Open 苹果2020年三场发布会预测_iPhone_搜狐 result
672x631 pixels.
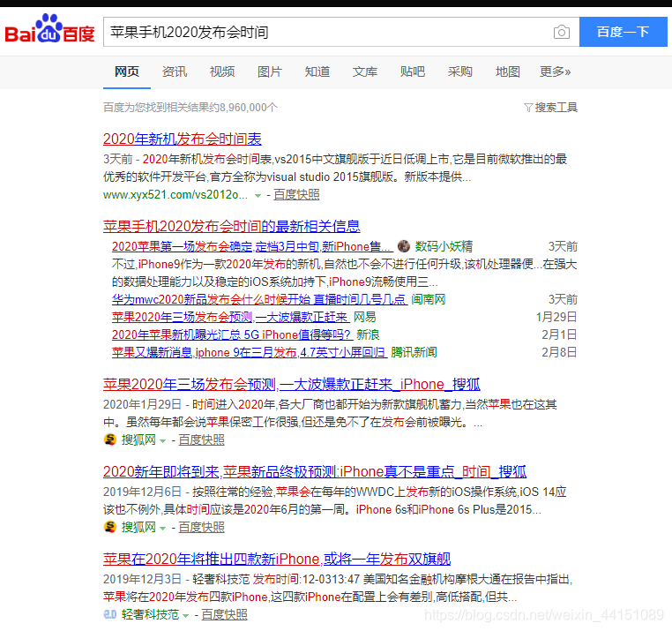[291, 384]
